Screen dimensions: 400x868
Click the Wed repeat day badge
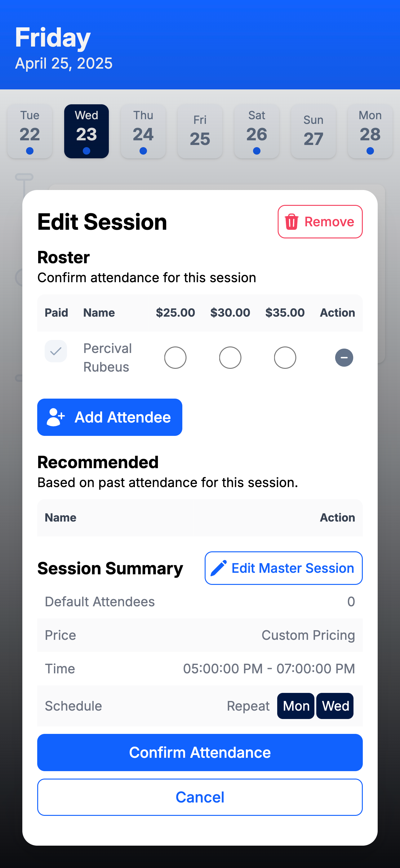pyautogui.click(x=335, y=706)
